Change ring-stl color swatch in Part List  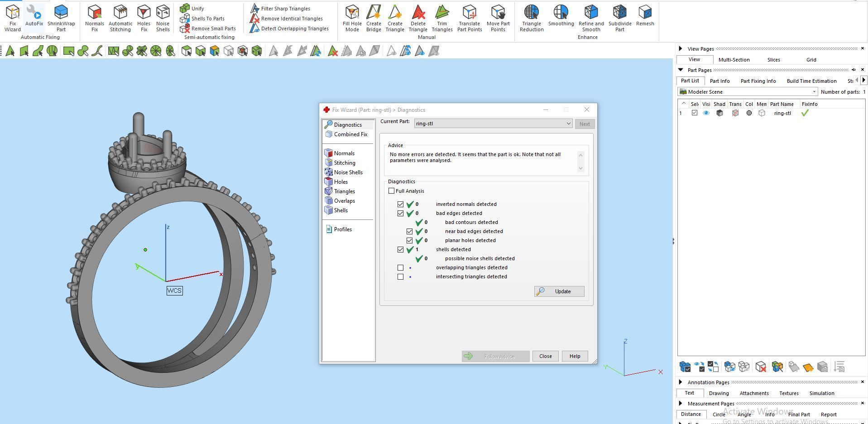point(749,113)
